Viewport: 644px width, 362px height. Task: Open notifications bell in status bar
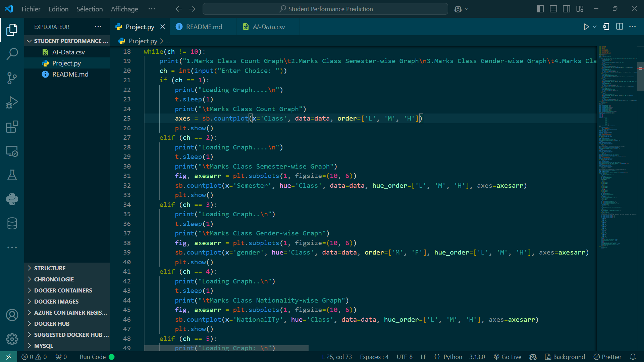pyautogui.click(x=633, y=357)
